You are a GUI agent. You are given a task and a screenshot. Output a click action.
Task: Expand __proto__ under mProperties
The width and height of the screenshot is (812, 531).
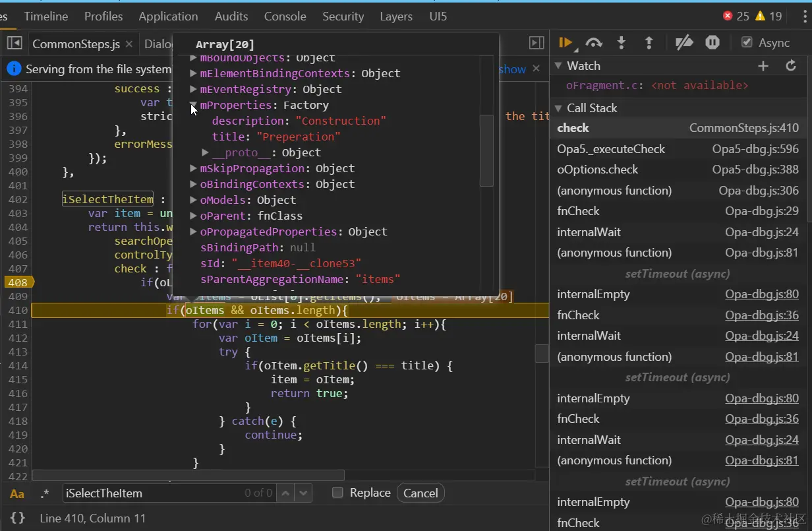[x=205, y=152]
